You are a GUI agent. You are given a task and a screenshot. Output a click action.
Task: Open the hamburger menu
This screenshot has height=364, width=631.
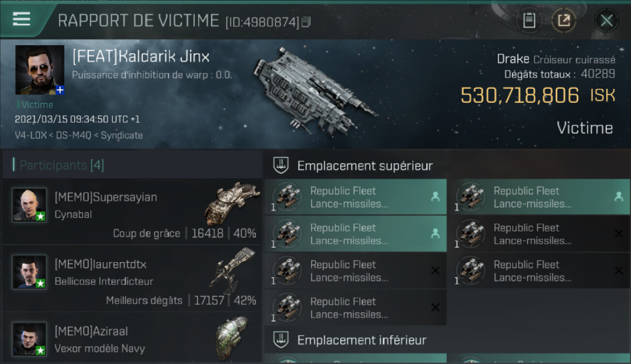pyautogui.click(x=22, y=19)
